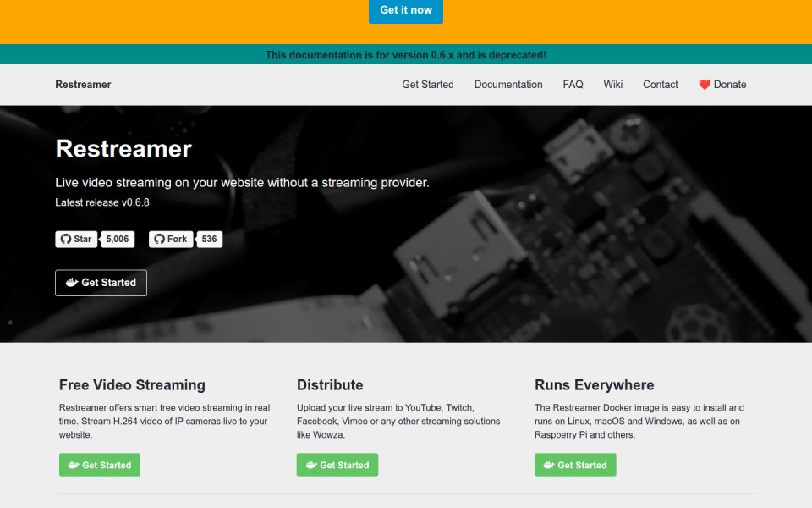
Task: Click the red heart icon beside Donate
Action: pos(705,85)
